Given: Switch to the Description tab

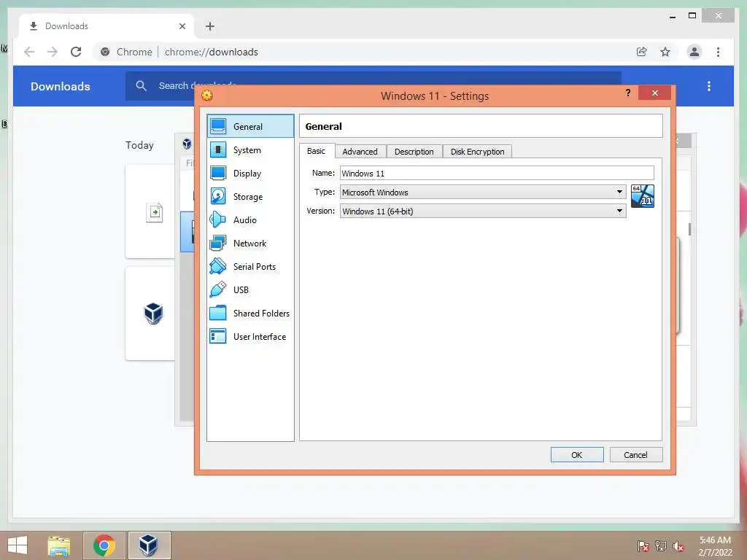Looking at the screenshot, I should (414, 152).
